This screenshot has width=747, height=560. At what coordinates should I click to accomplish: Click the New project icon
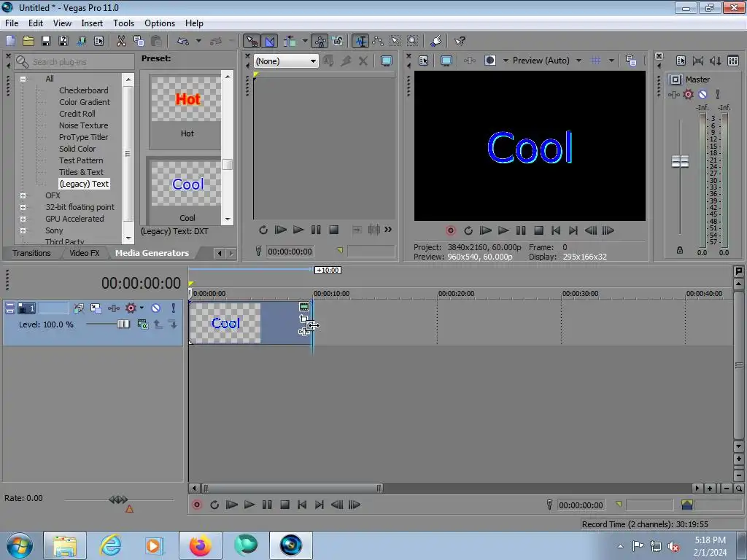(x=10, y=41)
